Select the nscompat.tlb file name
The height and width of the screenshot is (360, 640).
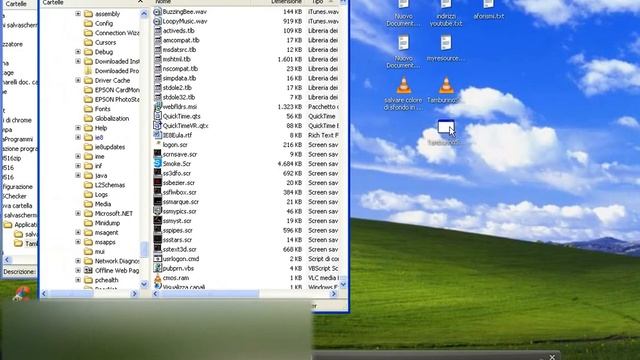[x=180, y=69]
